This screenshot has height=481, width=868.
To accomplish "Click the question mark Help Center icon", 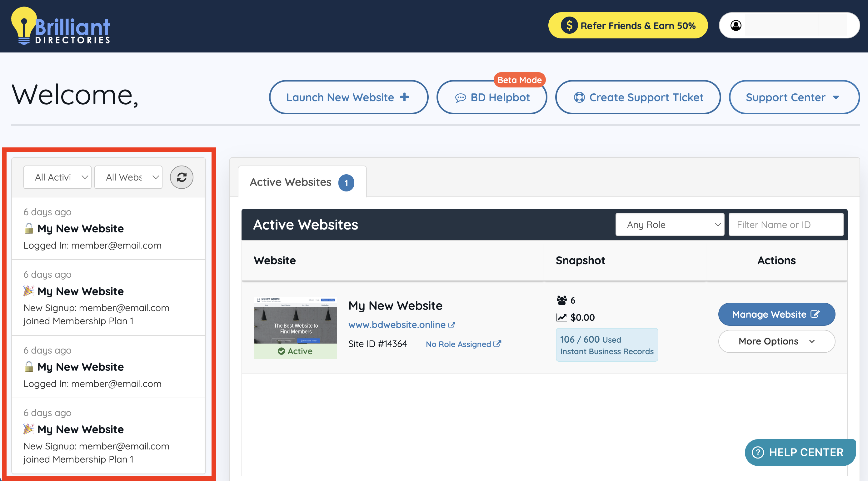I will tap(758, 452).
